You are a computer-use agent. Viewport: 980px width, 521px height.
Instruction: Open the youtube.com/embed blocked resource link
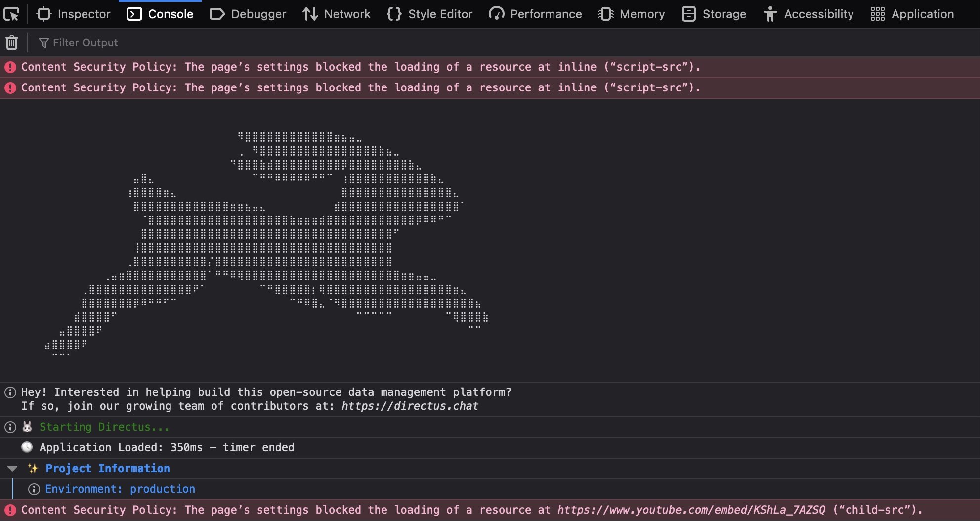(x=691, y=510)
